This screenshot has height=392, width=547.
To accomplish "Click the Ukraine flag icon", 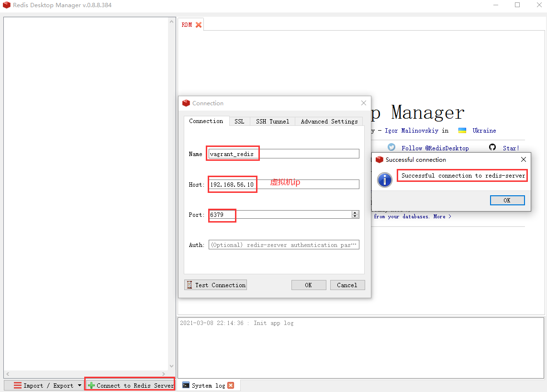I will click(x=462, y=131).
